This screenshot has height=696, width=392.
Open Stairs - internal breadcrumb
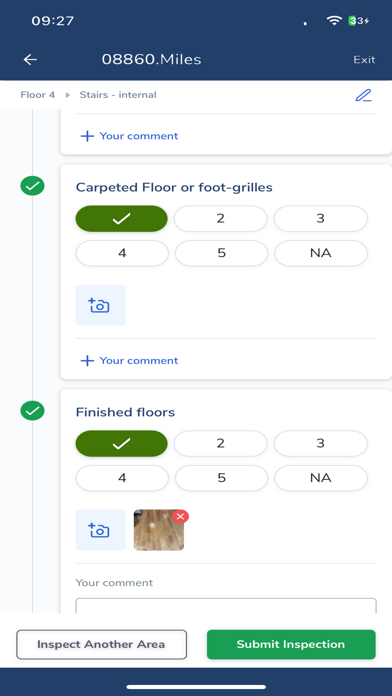click(118, 95)
